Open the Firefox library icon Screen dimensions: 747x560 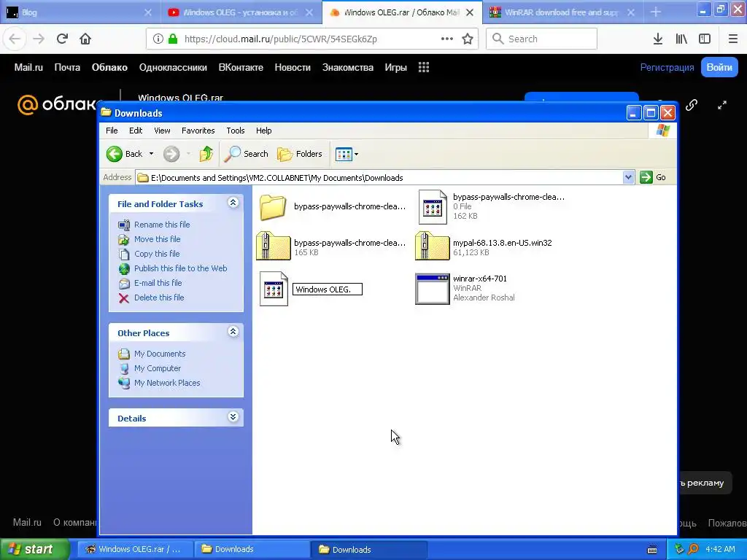pyautogui.click(x=681, y=39)
